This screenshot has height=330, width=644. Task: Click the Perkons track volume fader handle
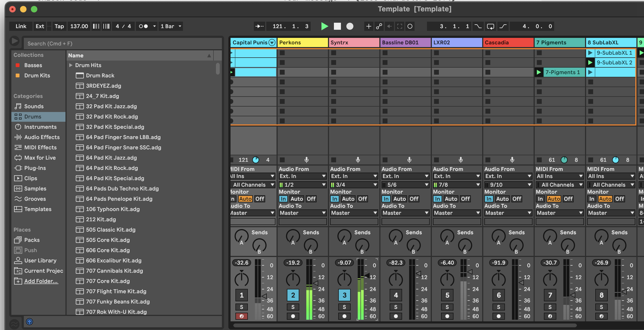315,283
